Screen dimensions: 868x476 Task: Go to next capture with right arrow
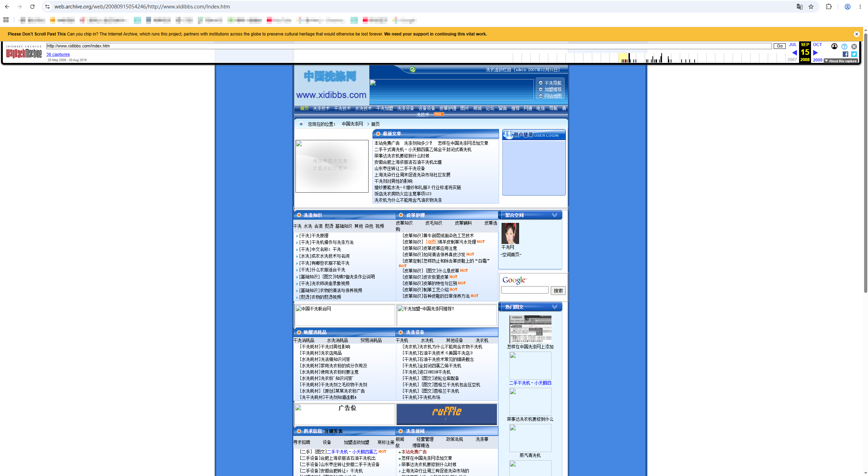816,53
